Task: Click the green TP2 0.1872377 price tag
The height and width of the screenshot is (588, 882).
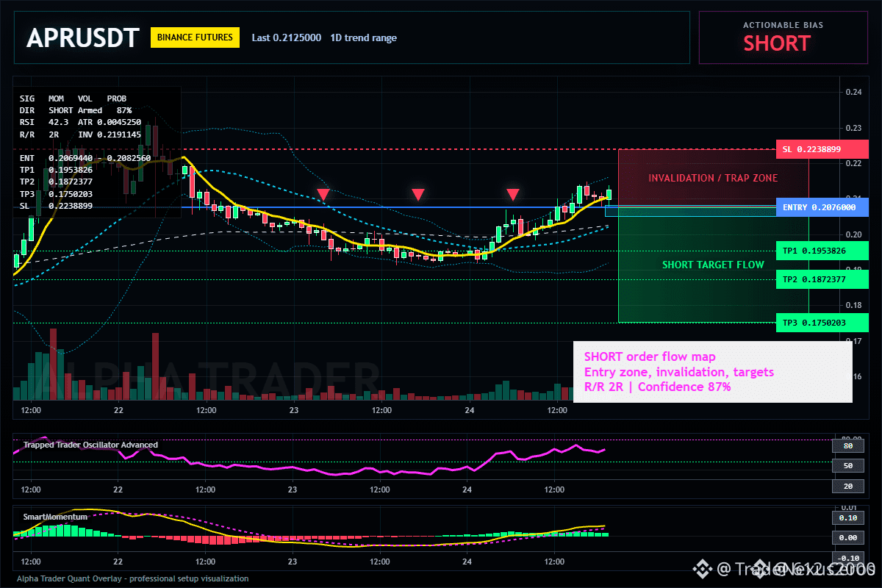Action: (822, 280)
